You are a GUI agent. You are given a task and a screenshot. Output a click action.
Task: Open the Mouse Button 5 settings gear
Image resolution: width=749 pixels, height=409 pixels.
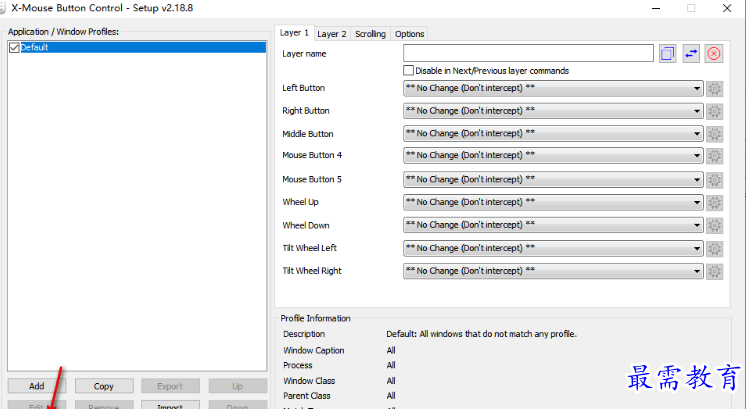[x=714, y=180]
